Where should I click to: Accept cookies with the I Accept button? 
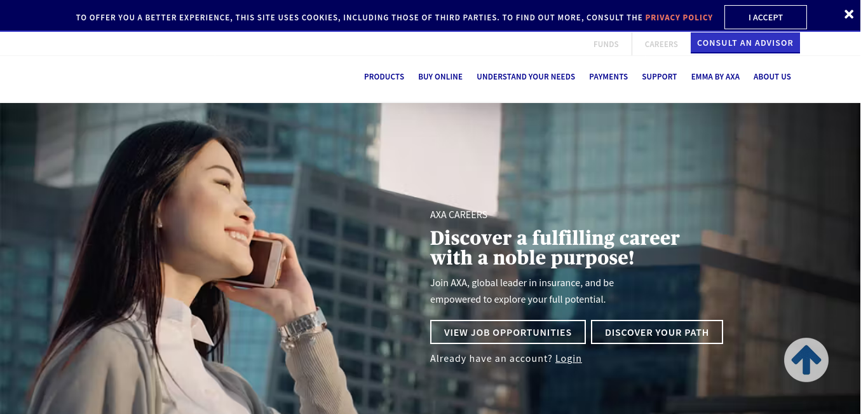pyautogui.click(x=765, y=17)
